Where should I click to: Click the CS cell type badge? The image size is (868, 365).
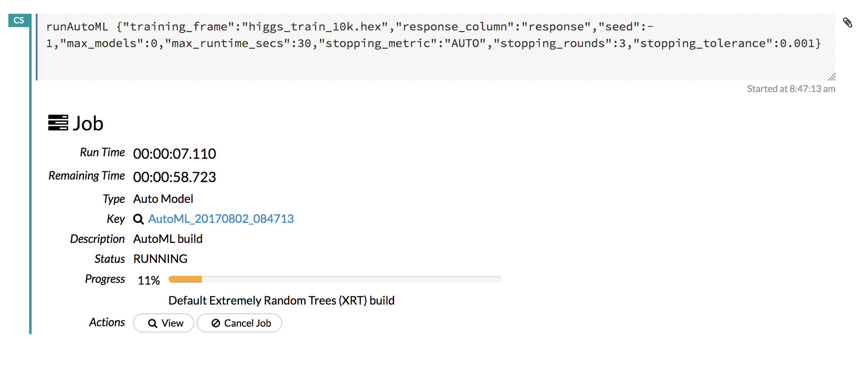(19, 20)
